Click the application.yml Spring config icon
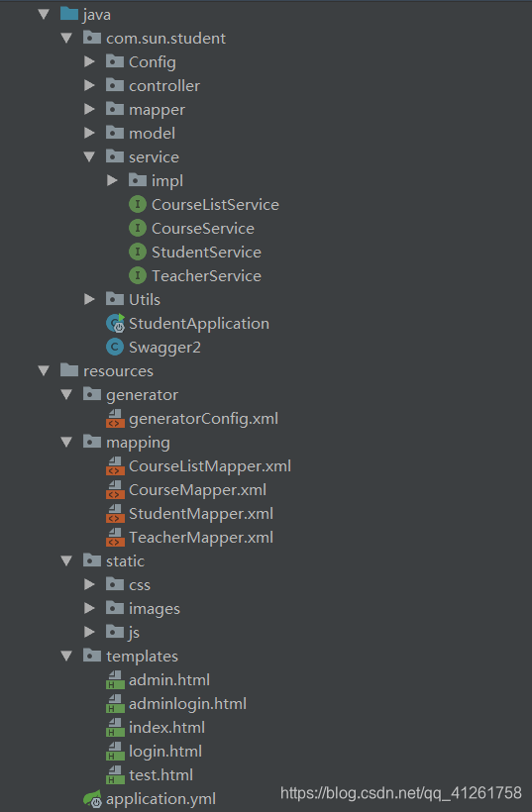 click(x=92, y=799)
